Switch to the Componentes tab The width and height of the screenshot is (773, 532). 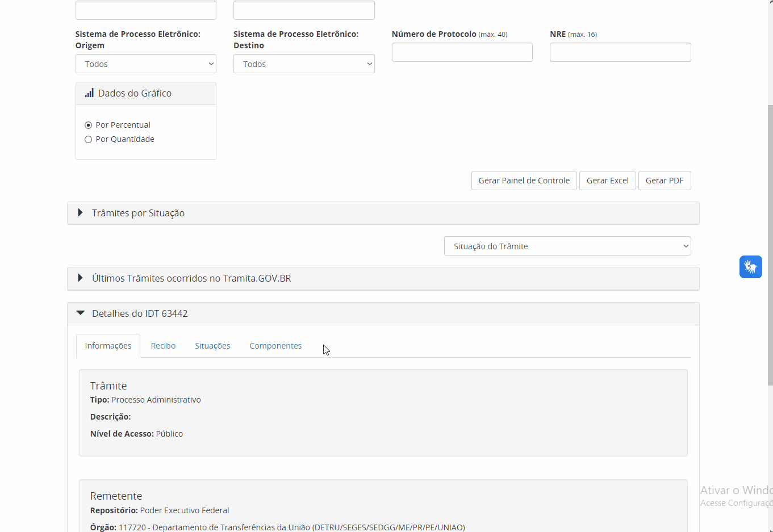tap(275, 346)
